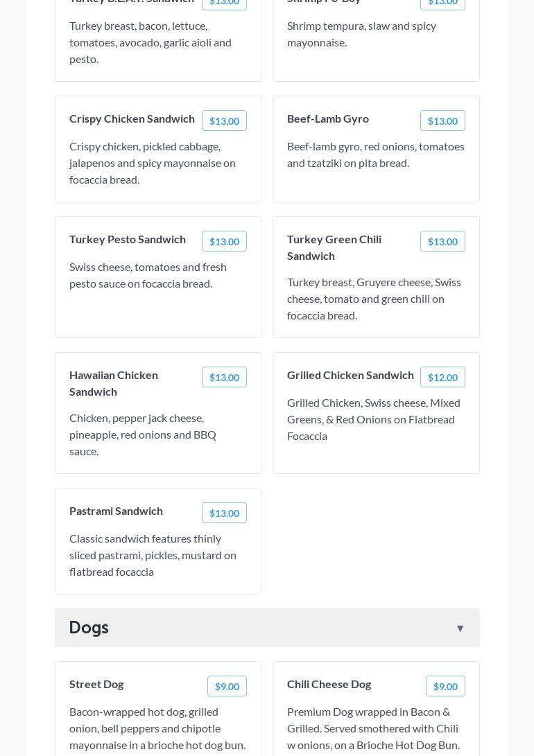
Task: Select the Crispy Chicken Sandwich item
Action: [x=132, y=118]
